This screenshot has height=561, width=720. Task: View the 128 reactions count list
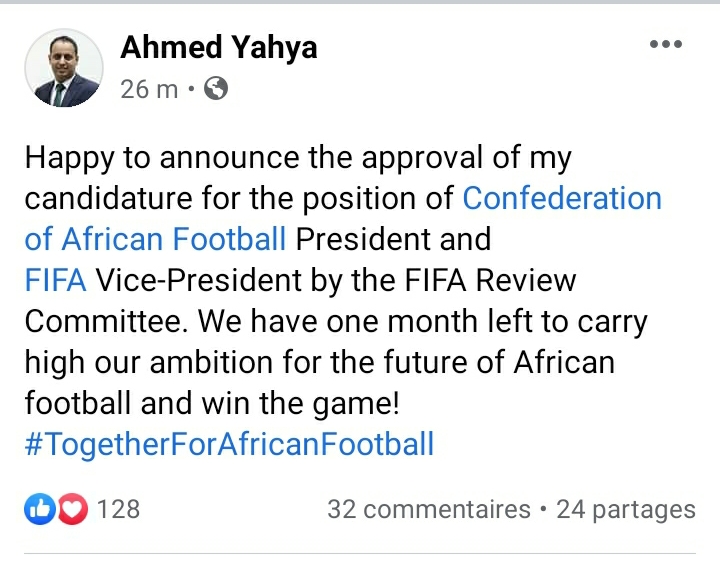pyautogui.click(x=119, y=509)
